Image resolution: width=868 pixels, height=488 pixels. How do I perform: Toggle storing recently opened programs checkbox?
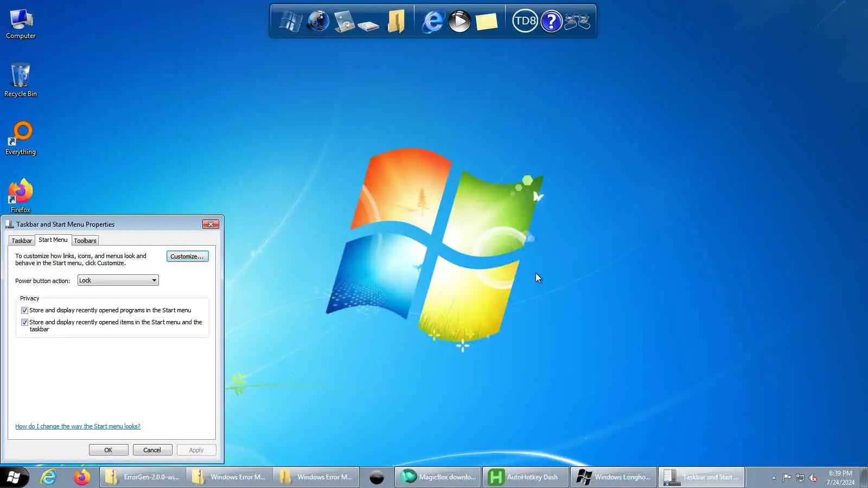24,311
